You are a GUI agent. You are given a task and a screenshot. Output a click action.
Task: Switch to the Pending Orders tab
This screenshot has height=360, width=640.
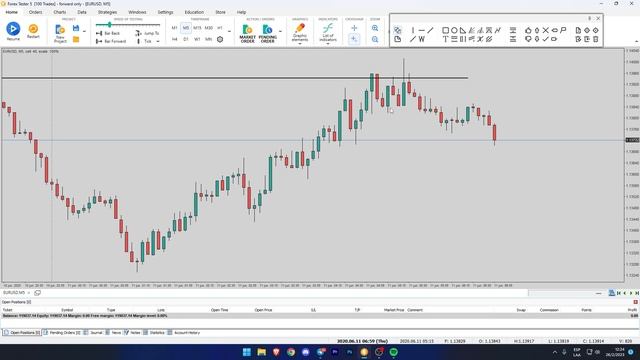coord(62,333)
